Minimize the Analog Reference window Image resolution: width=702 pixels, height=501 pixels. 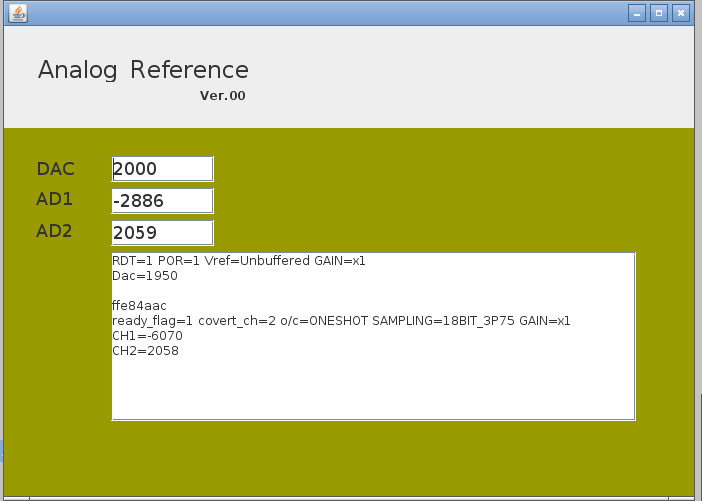point(637,13)
